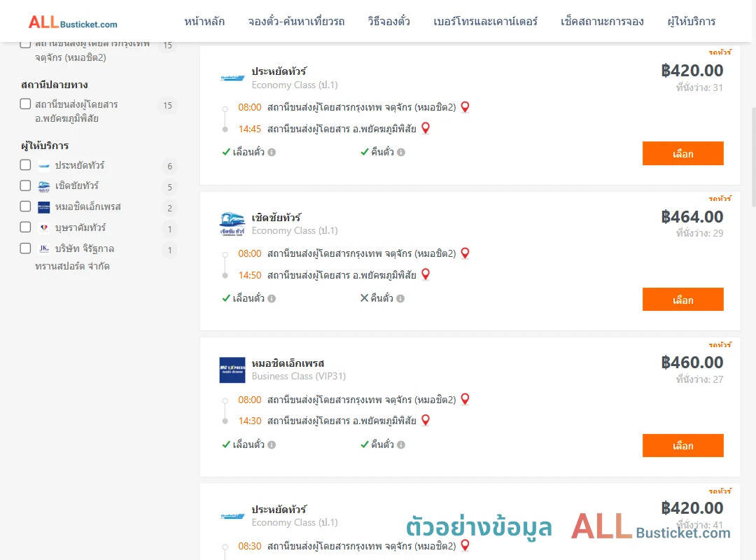Click ฿464.00 price text
The height and width of the screenshot is (560, 756).
click(692, 217)
